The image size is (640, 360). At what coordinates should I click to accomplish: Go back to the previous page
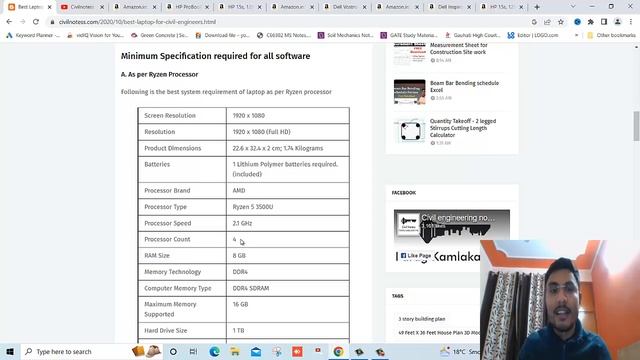point(9,22)
